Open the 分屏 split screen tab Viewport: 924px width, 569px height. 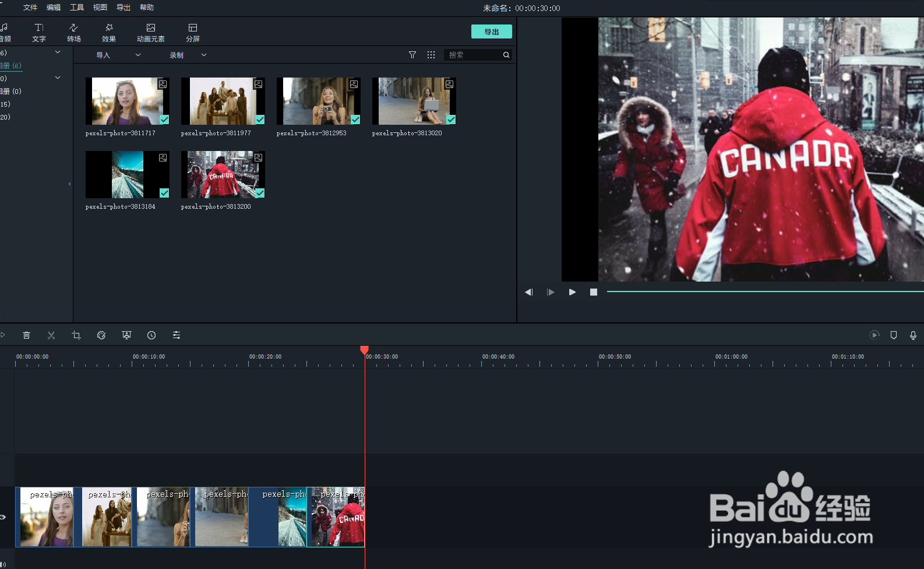point(193,33)
